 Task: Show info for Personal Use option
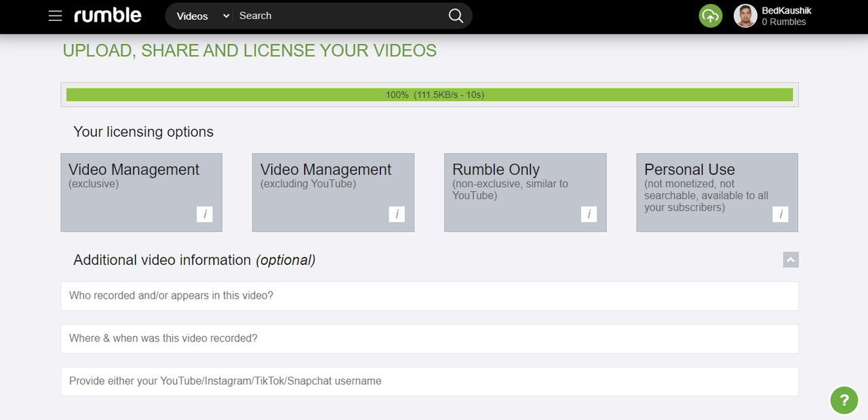tap(781, 214)
